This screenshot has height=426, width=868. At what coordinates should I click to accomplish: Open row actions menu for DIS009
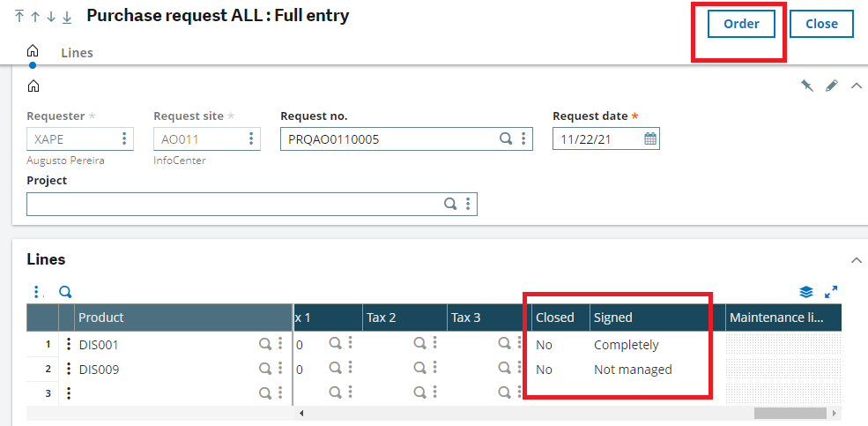pyautogui.click(x=69, y=369)
